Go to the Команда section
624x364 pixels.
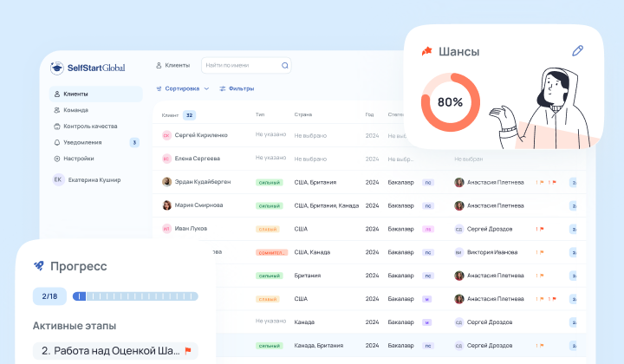coord(75,110)
